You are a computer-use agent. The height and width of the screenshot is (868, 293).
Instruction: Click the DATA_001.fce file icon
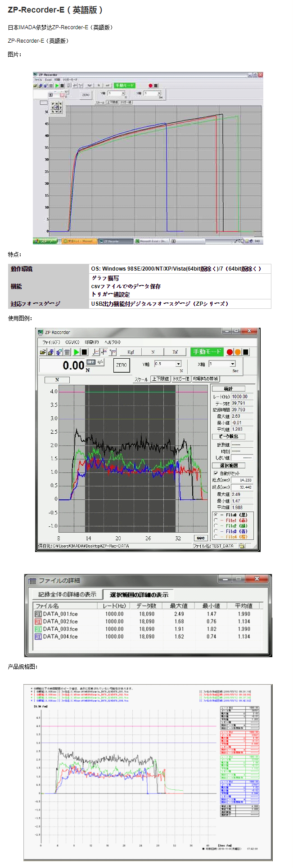(38, 614)
